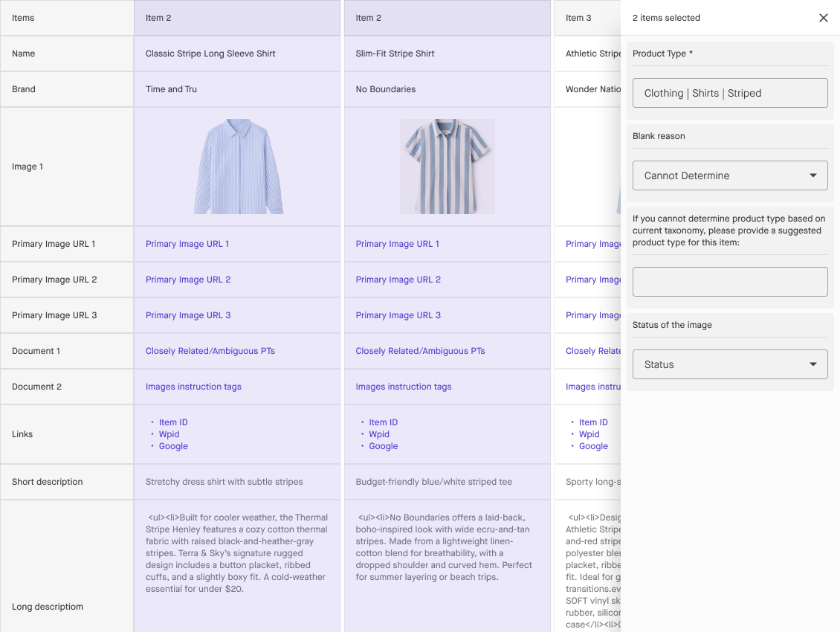Image resolution: width=840 pixels, height=632 pixels.
Task: Open Primary Image URL 2 for Classic Stripe shirt
Action: pos(188,280)
